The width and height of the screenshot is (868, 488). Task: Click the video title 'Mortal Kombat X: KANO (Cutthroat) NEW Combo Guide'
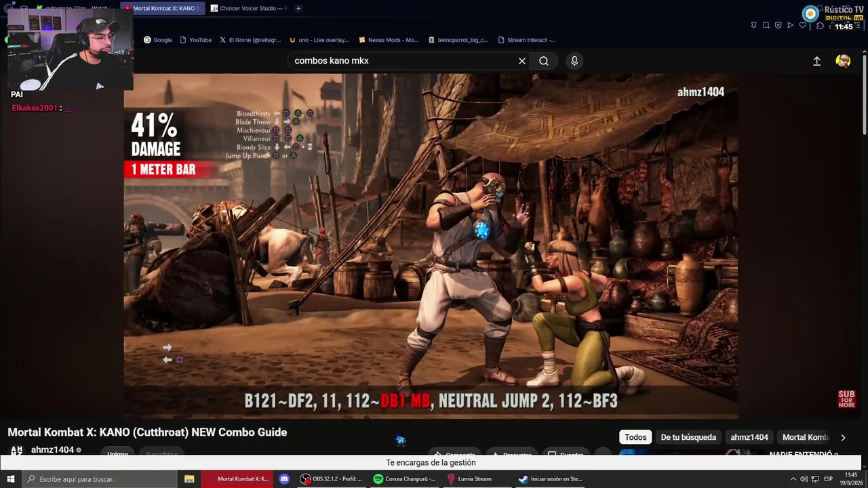[147, 432]
